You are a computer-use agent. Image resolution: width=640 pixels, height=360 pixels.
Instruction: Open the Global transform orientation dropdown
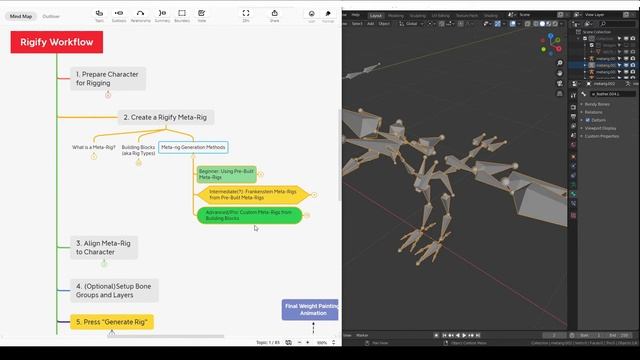click(x=411, y=24)
